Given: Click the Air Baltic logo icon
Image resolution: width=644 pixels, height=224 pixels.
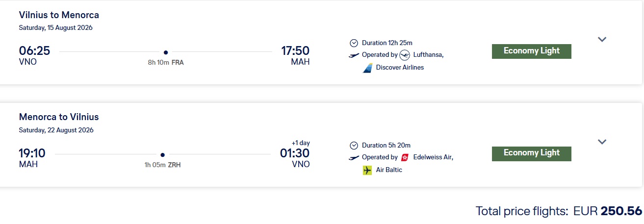Looking at the screenshot, I should (367, 170).
